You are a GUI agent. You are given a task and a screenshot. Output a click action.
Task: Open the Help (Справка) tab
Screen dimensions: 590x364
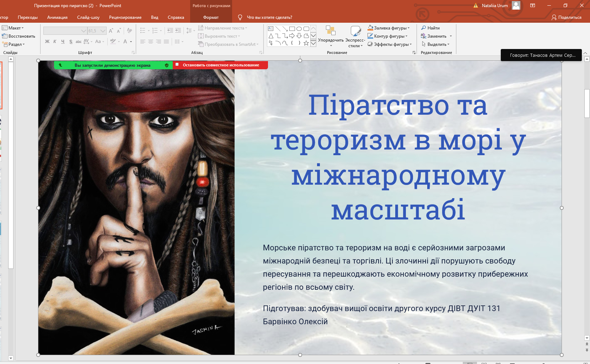176,17
